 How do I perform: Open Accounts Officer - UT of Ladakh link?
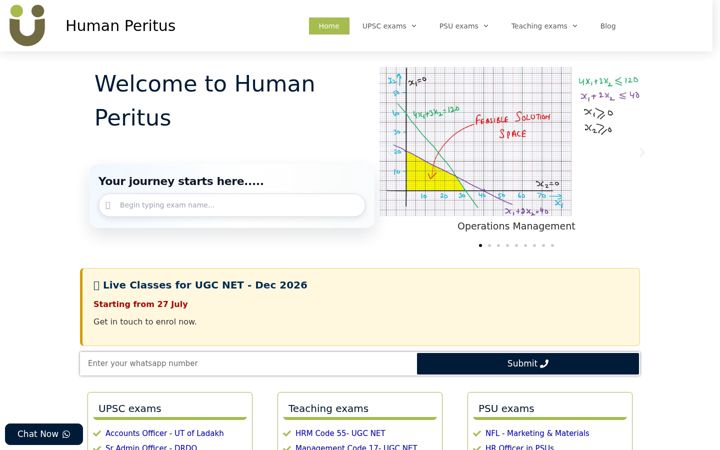[164, 433]
